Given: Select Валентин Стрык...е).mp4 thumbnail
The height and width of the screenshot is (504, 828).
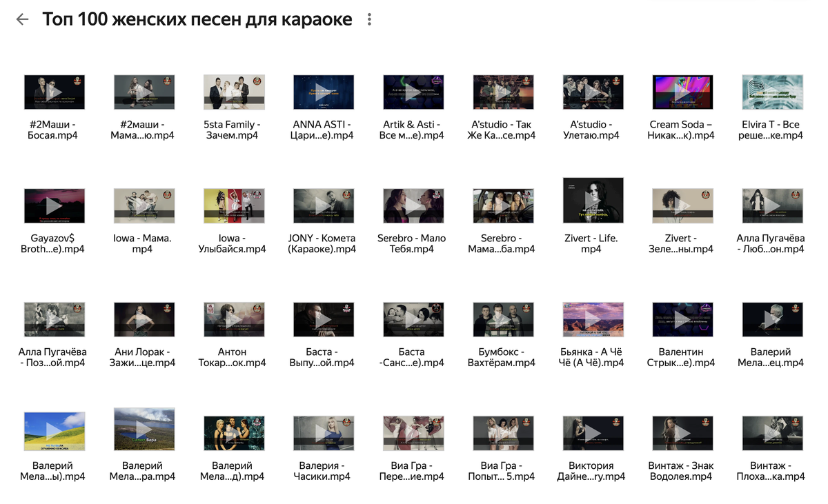Looking at the screenshot, I should [x=682, y=319].
